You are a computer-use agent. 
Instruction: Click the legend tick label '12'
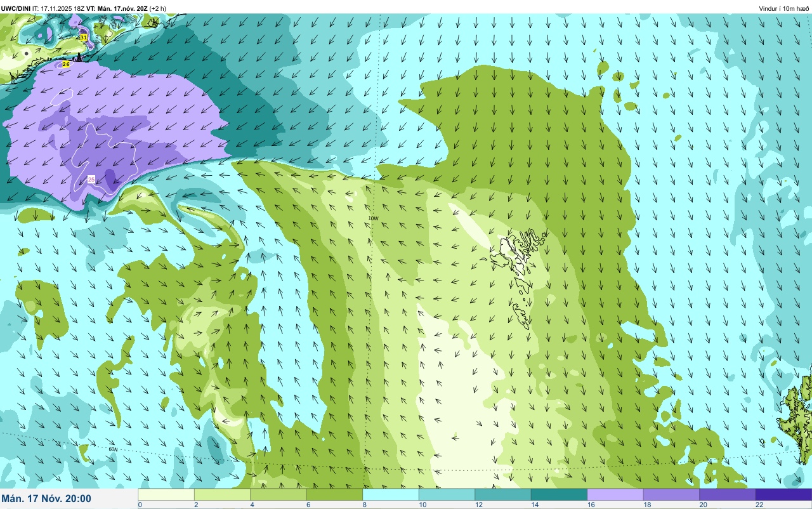pyautogui.click(x=478, y=505)
